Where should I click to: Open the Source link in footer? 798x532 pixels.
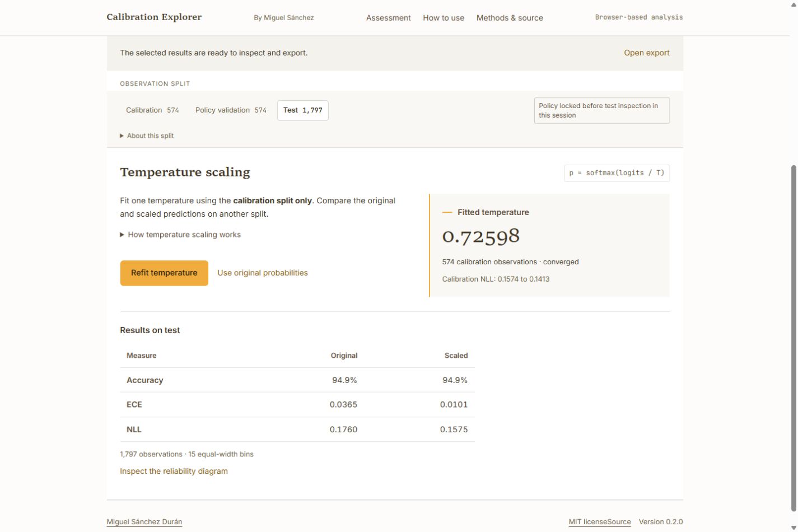[619, 522]
